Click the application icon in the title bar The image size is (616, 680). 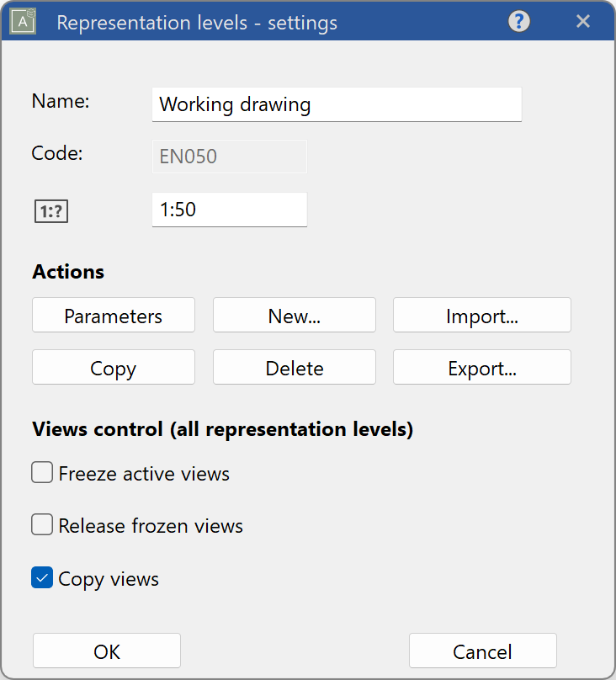[x=22, y=22]
